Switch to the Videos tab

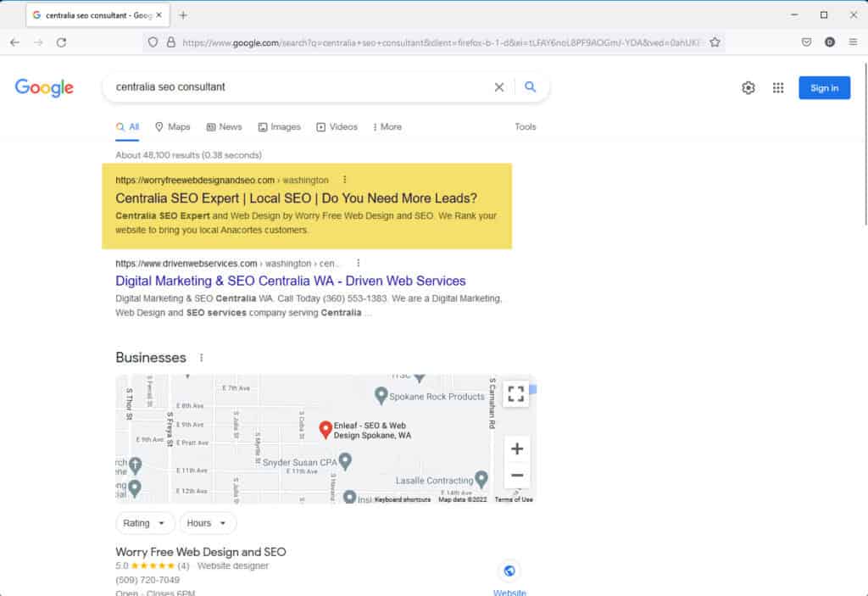[x=337, y=127]
